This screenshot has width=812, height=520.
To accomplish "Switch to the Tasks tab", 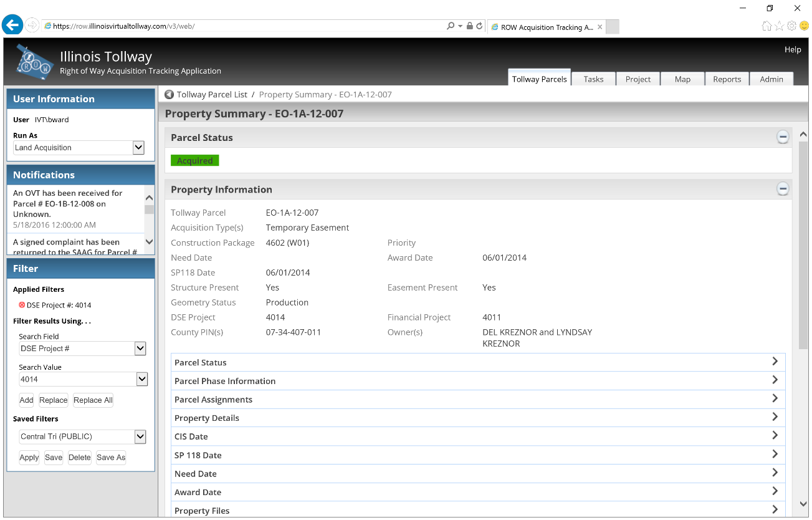I will [x=593, y=79].
